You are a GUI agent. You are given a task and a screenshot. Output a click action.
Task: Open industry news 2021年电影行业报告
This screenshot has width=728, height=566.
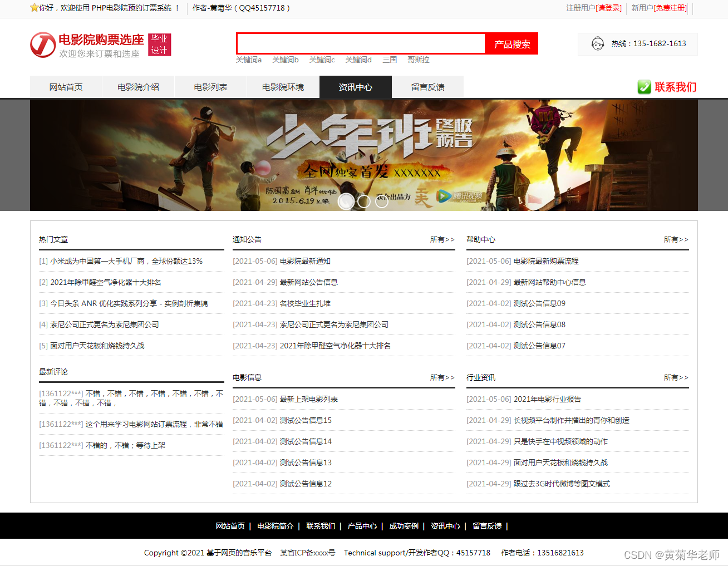547,399
